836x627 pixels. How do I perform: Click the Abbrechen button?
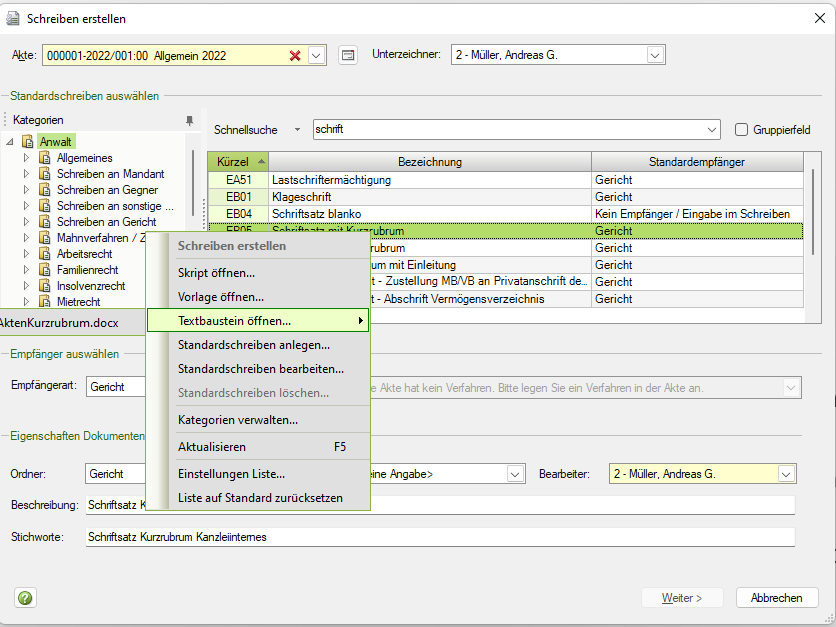click(777, 598)
